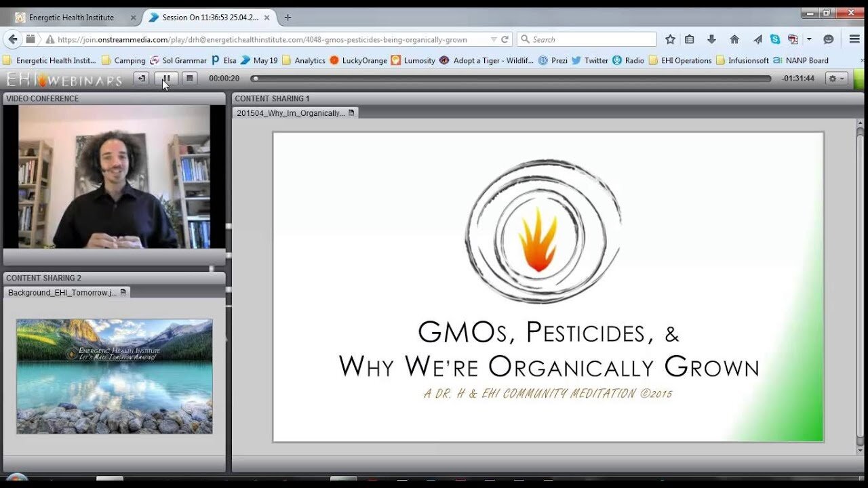
Task: Open the May 19 bookmark
Action: [x=259, y=60]
